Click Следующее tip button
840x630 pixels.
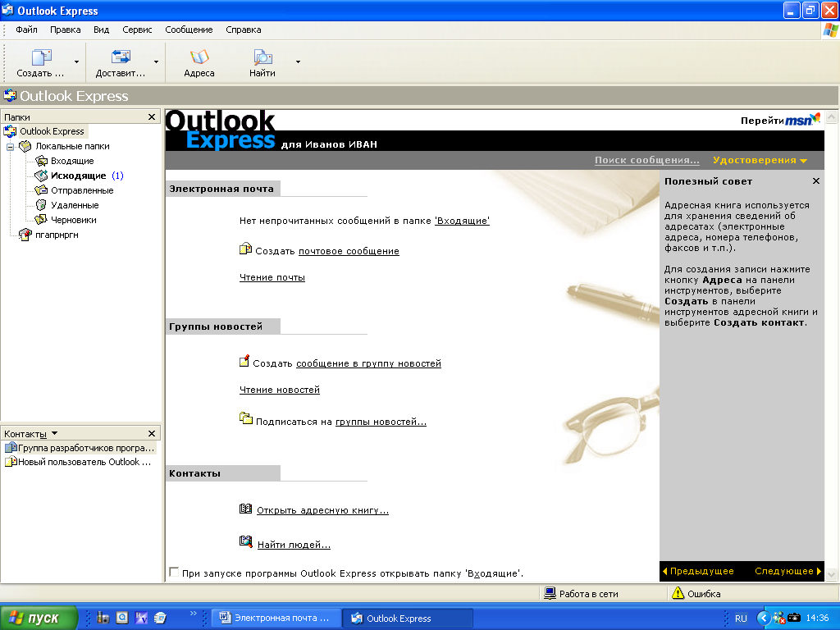[788, 571]
